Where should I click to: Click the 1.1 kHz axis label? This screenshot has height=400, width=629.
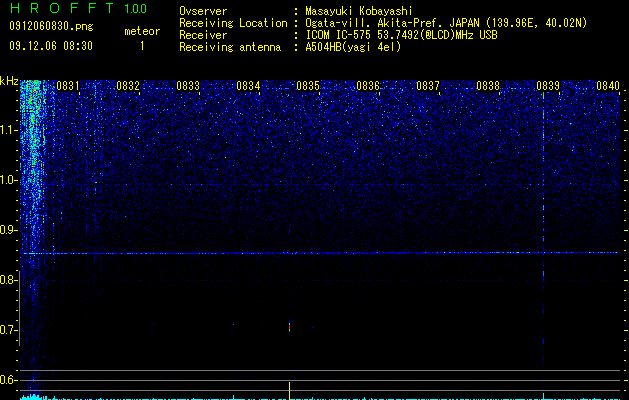coord(9,130)
